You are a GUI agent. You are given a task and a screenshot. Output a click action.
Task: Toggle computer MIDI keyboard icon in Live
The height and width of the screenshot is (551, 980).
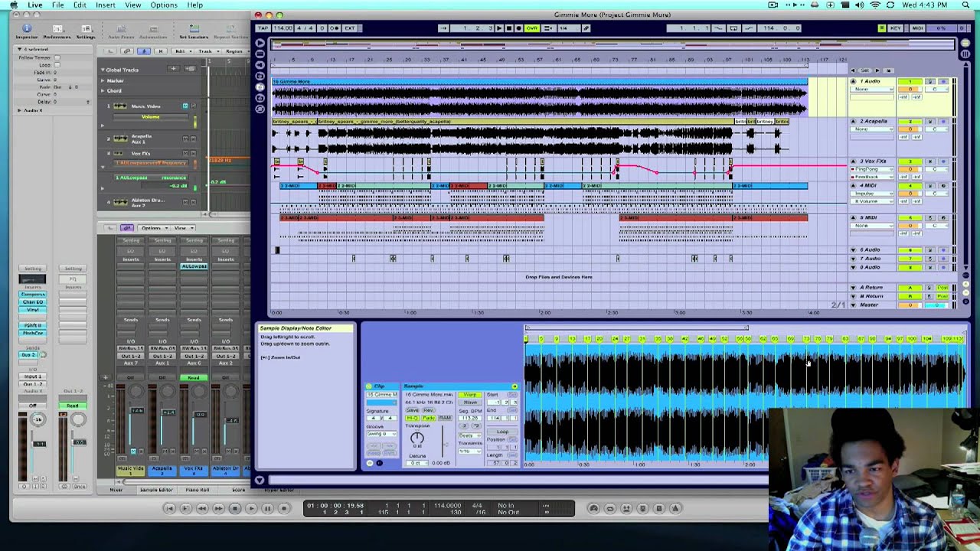[x=882, y=28]
